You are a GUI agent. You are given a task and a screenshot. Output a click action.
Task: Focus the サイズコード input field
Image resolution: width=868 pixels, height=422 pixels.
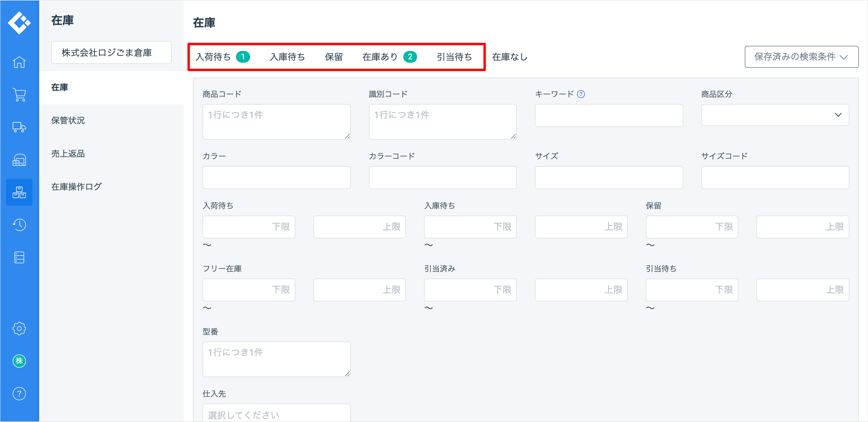point(775,177)
